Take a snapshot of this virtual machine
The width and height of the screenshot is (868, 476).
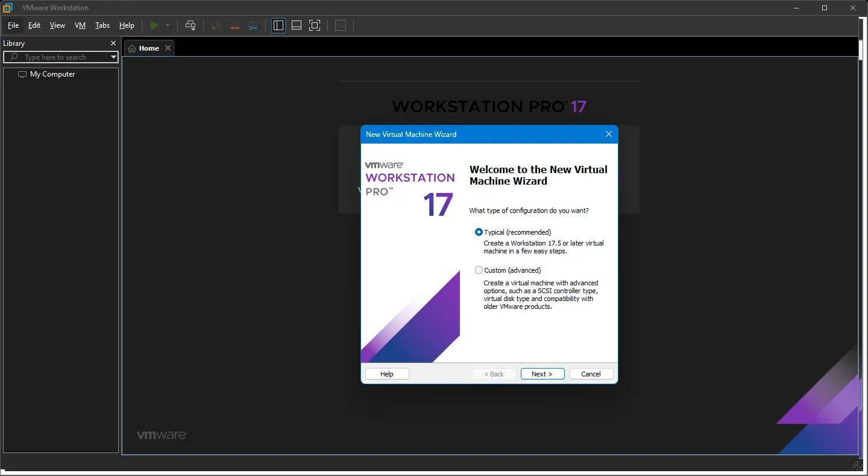[216, 25]
